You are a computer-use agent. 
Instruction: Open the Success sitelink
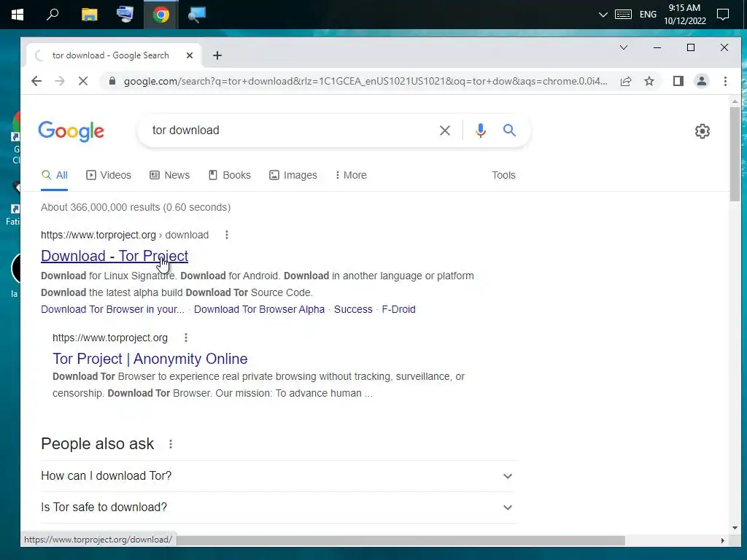(x=353, y=309)
